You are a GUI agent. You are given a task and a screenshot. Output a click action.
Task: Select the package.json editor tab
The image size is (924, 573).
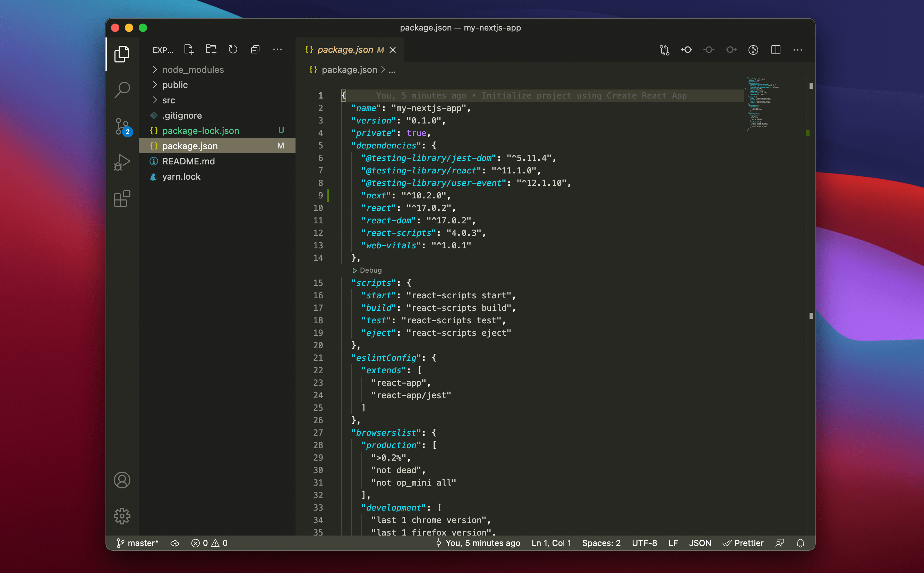[345, 50]
